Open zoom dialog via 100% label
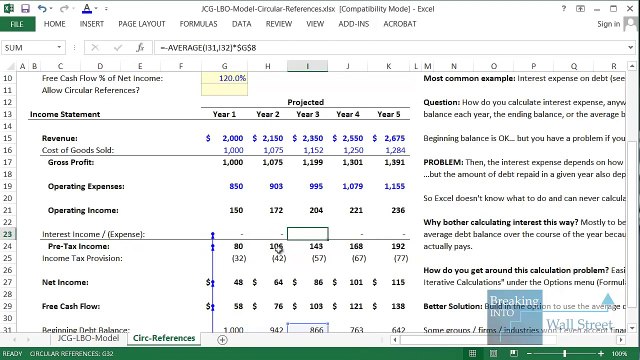This screenshot has height=360, width=640. [619, 353]
